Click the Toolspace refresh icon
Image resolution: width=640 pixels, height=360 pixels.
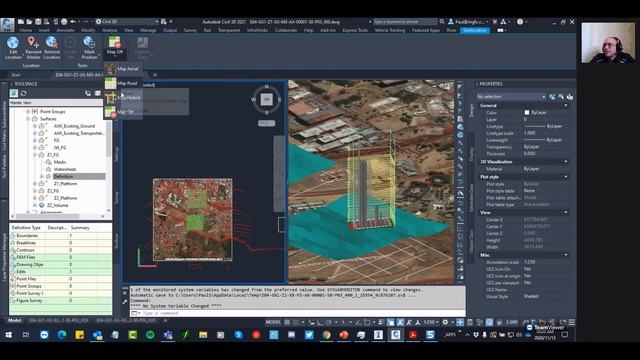pyautogui.click(x=24, y=93)
